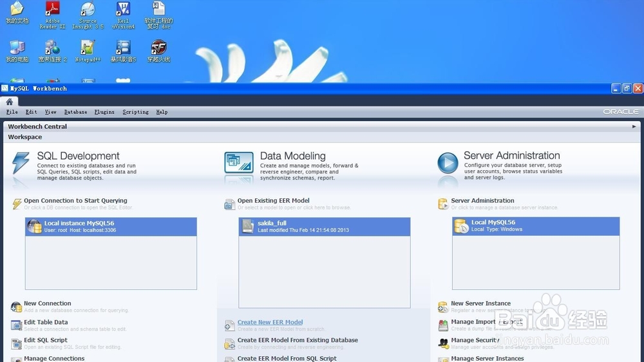Open the sakila_full EER model

325,226
